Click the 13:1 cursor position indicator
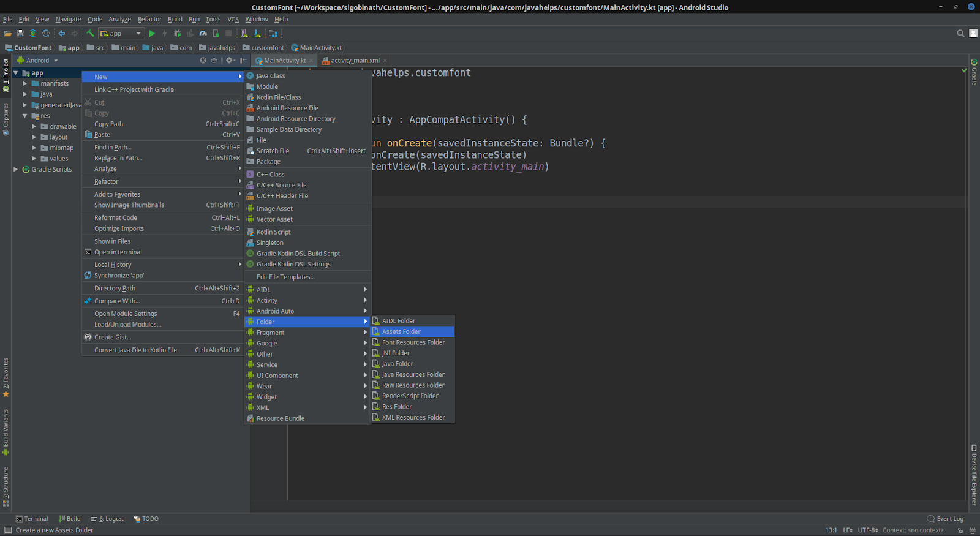This screenshot has height=536, width=980. point(831,530)
